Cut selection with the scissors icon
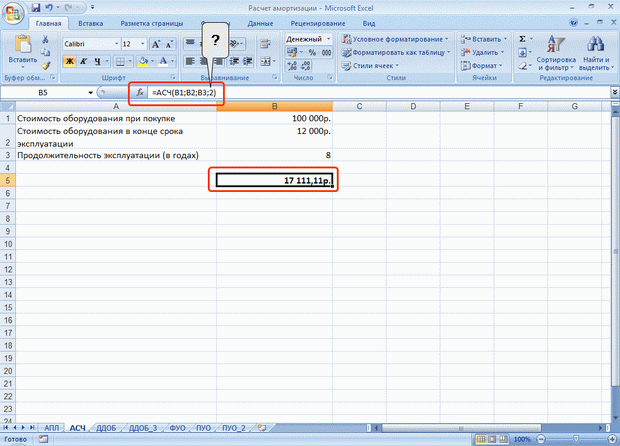 (45, 39)
